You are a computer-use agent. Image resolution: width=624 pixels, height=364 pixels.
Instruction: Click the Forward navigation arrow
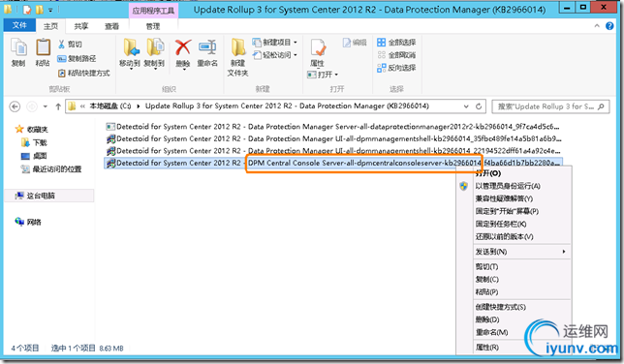pyautogui.click(x=32, y=106)
